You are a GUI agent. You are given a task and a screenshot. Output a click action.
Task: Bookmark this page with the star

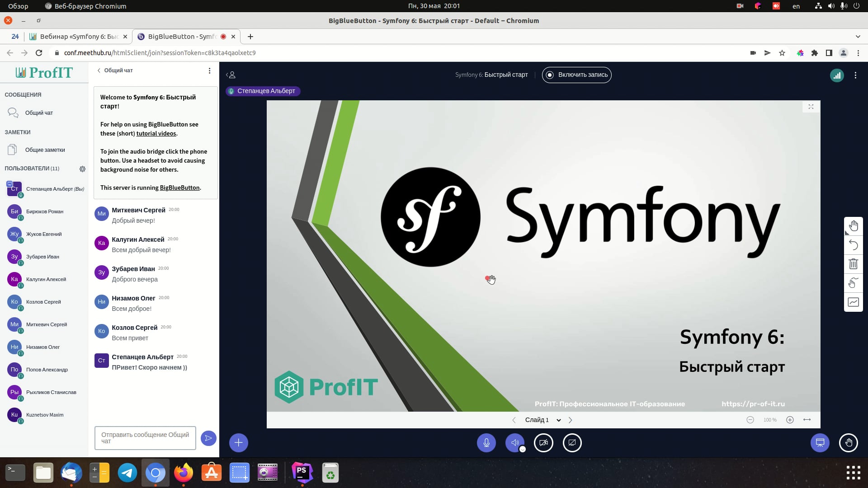click(x=782, y=53)
